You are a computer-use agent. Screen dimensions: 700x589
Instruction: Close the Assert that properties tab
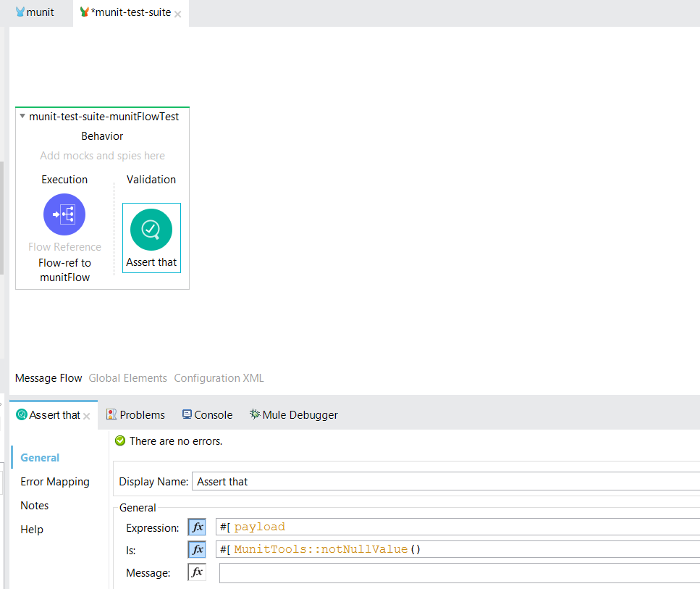(87, 416)
